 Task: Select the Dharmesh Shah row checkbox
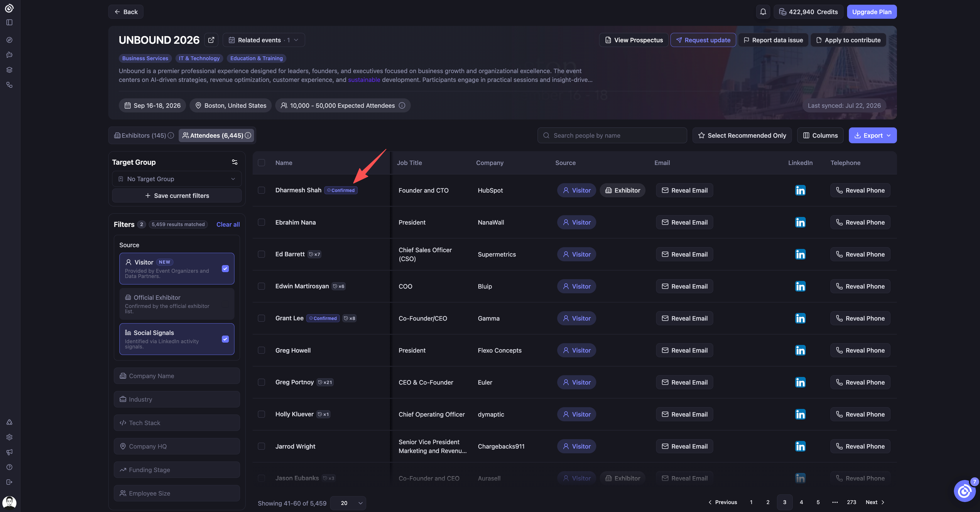click(x=261, y=190)
